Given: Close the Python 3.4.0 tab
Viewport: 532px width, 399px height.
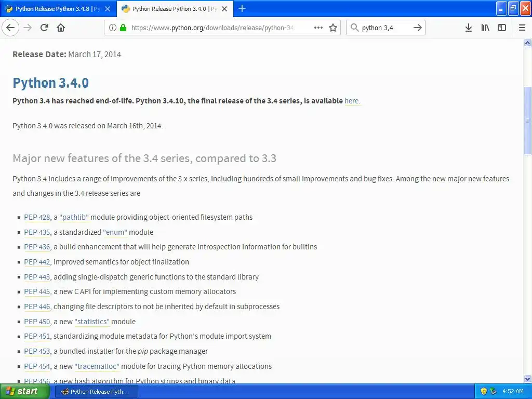Looking at the screenshot, I should pyautogui.click(x=224, y=9).
